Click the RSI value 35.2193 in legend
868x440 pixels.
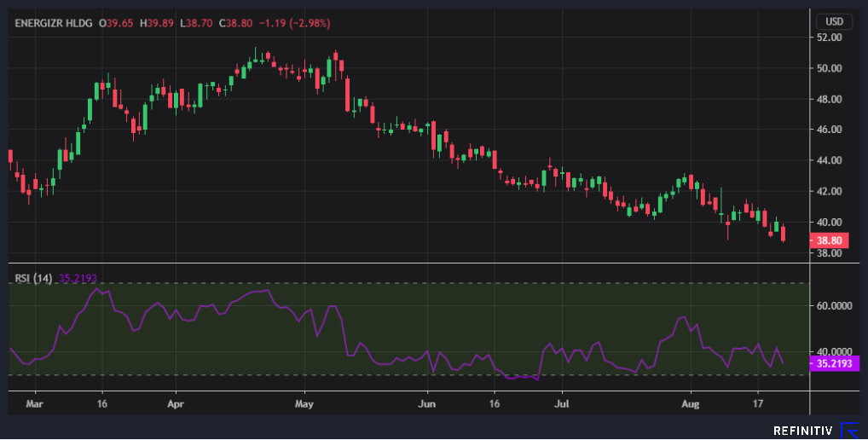[x=78, y=278]
